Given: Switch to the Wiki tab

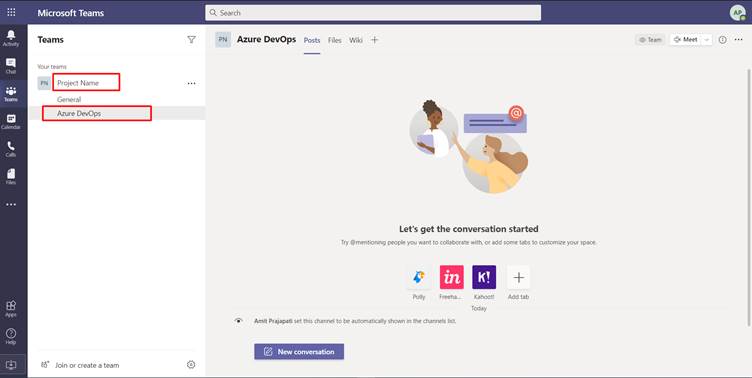Looking at the screenshot, I should (x=356, y=40).
